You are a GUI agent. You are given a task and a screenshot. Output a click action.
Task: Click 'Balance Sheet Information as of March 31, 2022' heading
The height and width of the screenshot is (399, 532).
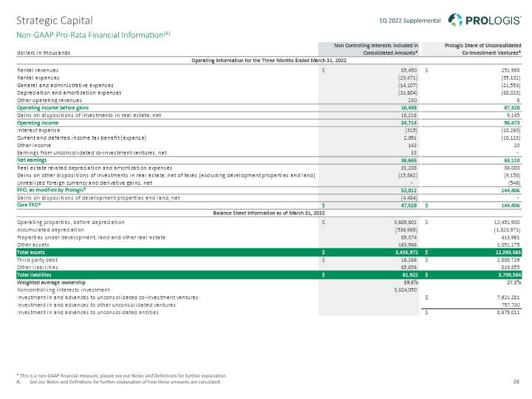[x=269, y=213]
